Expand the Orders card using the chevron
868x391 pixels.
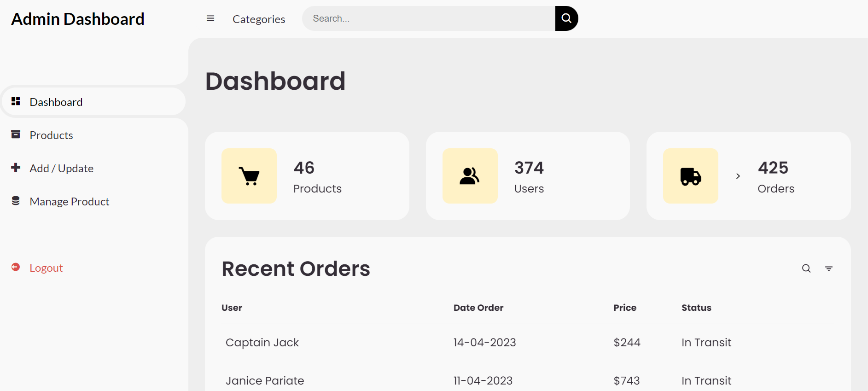[x=738, y=176]
